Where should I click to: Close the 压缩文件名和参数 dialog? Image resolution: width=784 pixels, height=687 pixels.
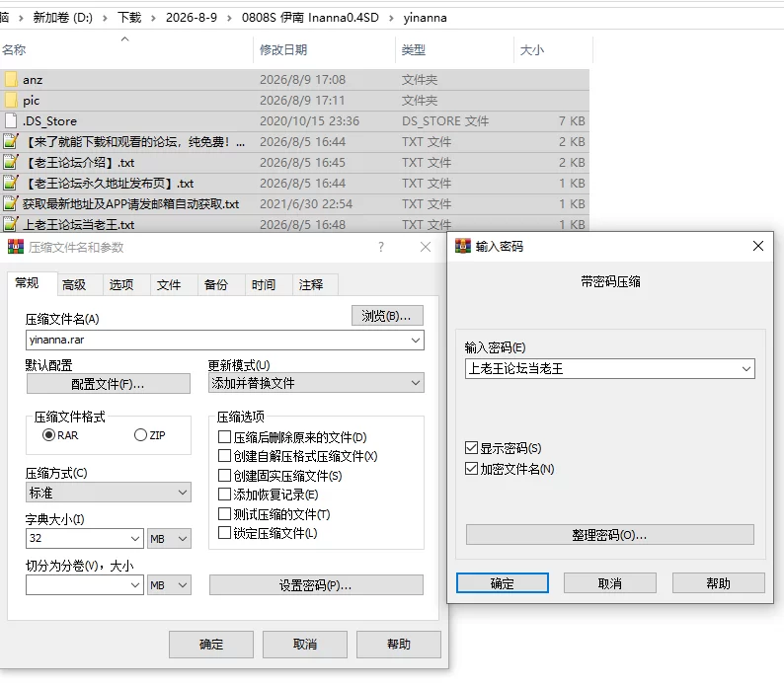click(426, 247)
